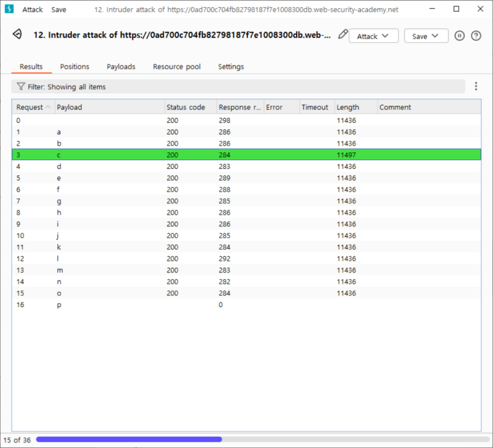The height and width of the screenshot is (448, 493).
Task: Open the Attack menu in the title bar
Action: (33, 10)
